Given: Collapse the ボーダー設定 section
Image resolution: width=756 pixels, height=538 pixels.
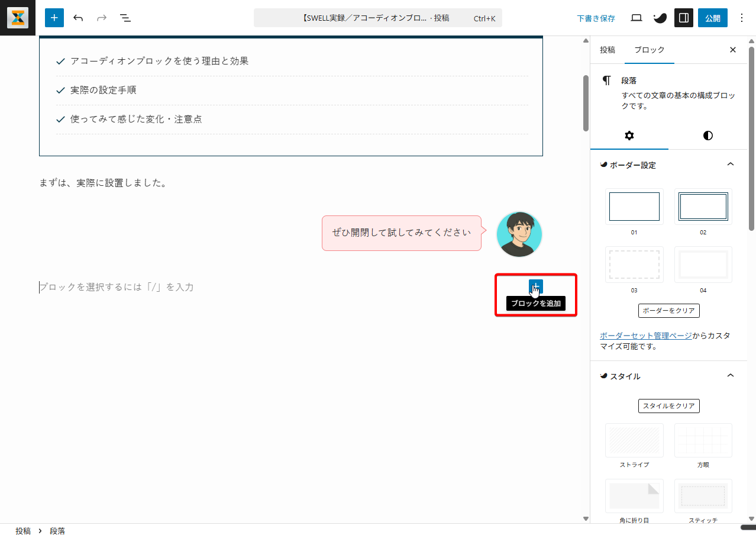Looking at the screenshot, I should (730, 165).
